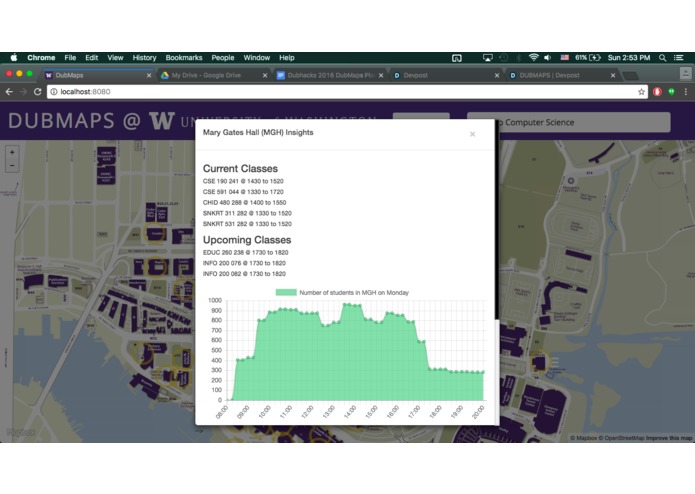Open the People menu

(223, 58)
